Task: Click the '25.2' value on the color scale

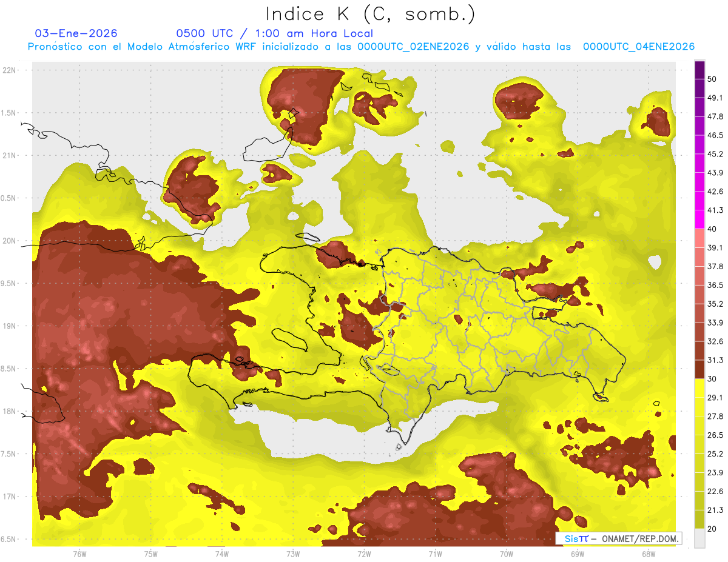Action: click(x=715, y=454)
